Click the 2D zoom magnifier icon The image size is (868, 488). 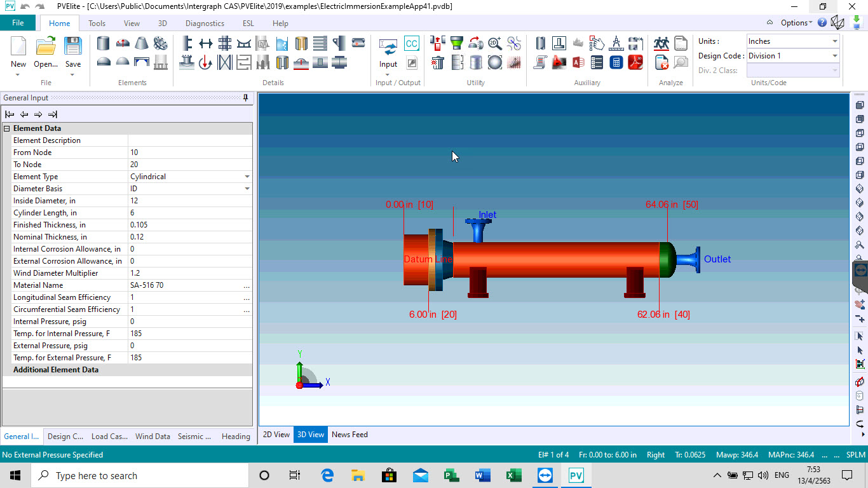pos(495,43)
